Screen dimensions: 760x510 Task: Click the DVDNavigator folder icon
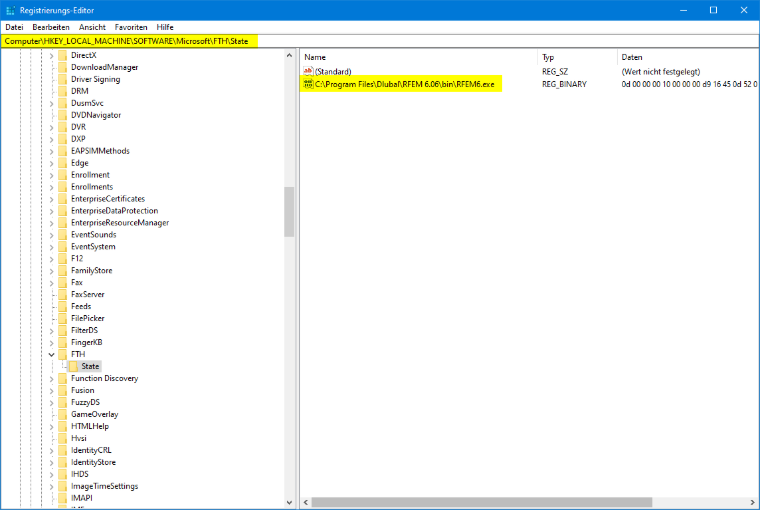63,115
